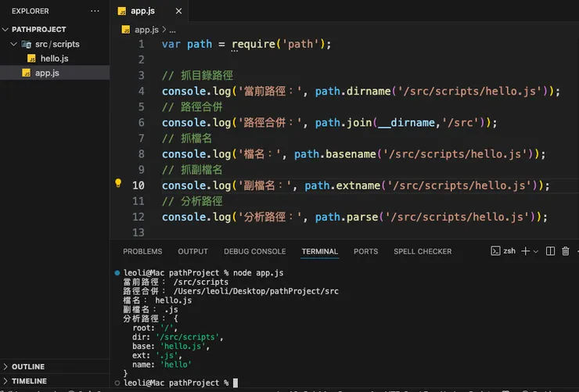Show the PORTS tab
The width and height of the screenshot is (579, 392).
(x=365, y=251)
